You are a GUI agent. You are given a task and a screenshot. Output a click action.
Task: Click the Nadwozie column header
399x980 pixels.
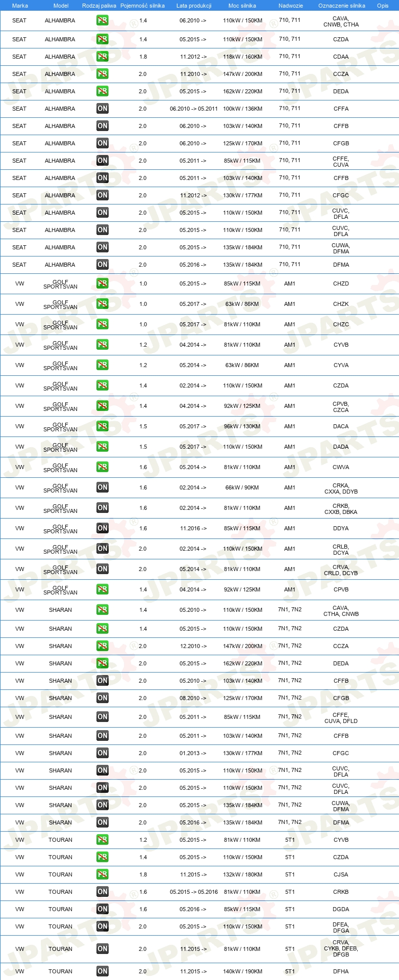pyautogui.click(x=291, y=6)
